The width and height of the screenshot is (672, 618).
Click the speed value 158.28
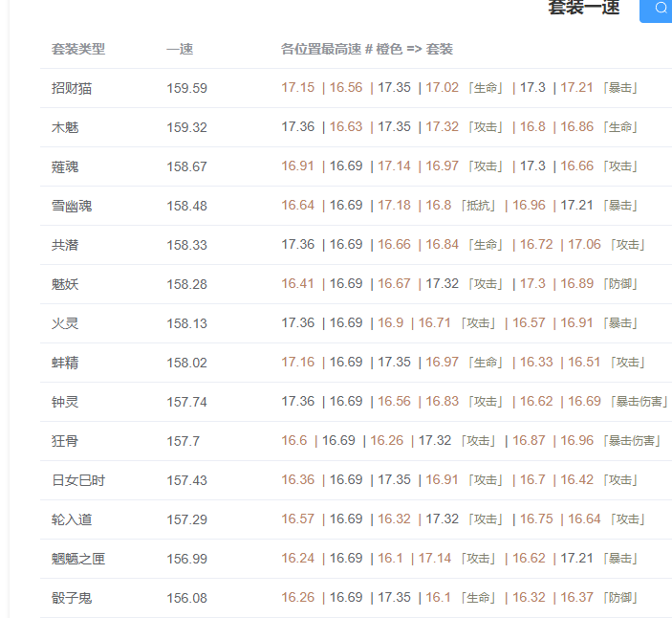(x=186, y=284)
